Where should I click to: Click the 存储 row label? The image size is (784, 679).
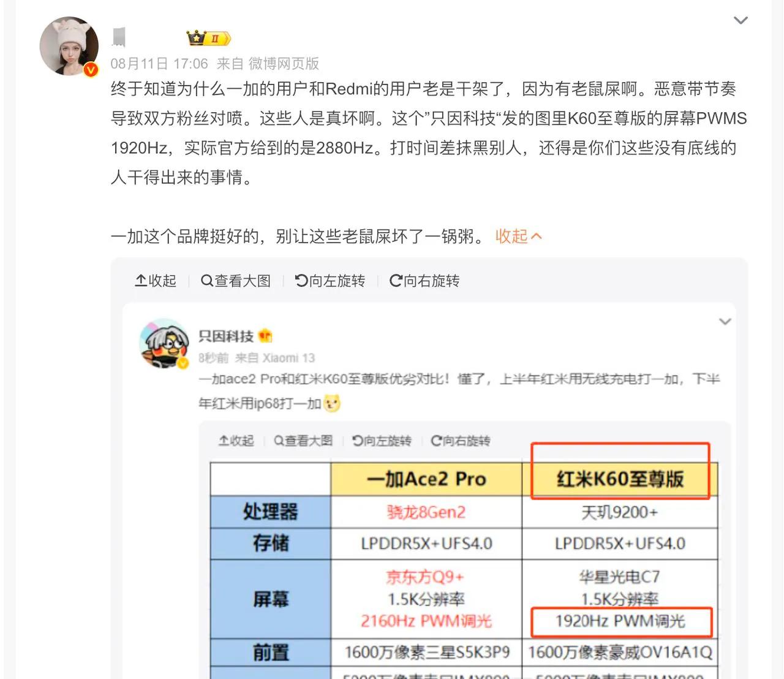270,544
